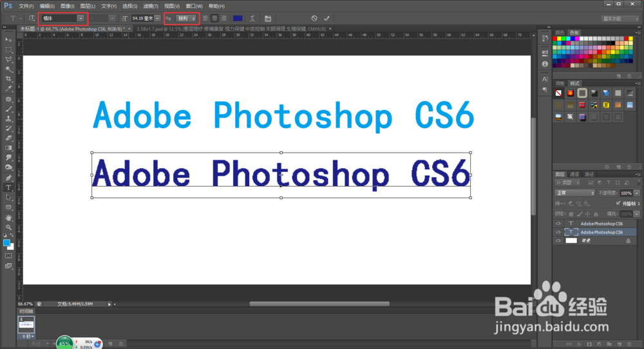Cancel current text edit icon
This screenshot has width=644, height=349.
314,18
